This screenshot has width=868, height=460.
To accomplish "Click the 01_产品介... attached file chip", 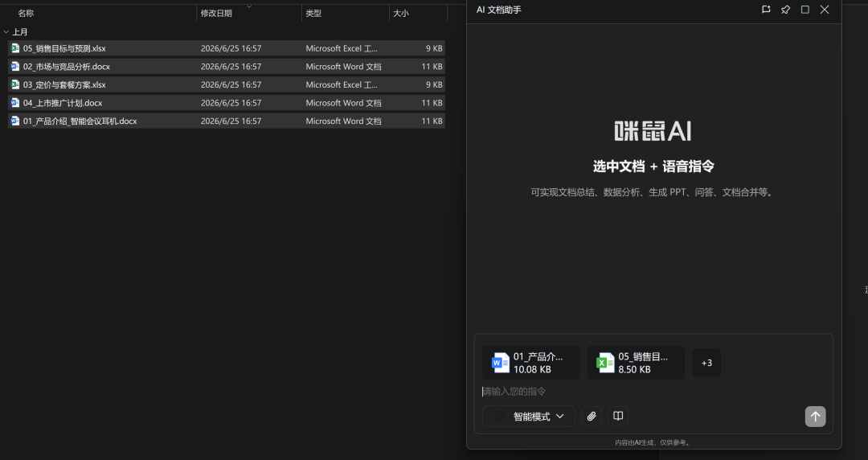I will pyautogui.click(x=531, y=363).
